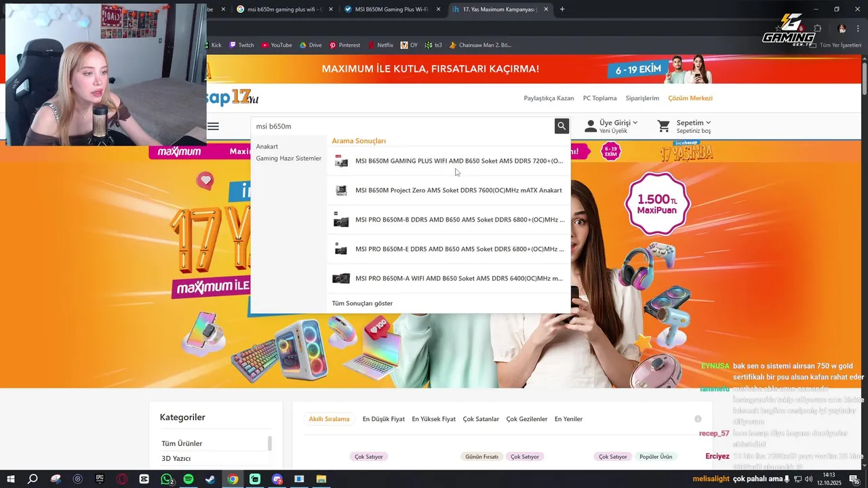Screen dimensions: 868x488
Task: Click the Kategoriler list scrollbar
Action: pos(270,443)
